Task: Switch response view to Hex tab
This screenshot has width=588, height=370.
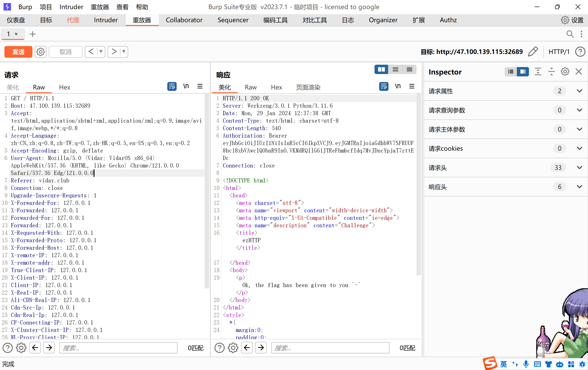Action: (276, 87)
